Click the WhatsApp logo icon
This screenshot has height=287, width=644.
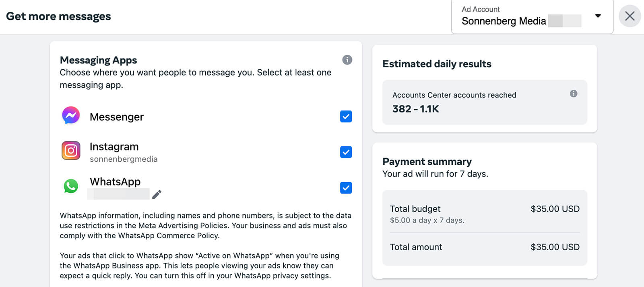(x=71, y=186)
